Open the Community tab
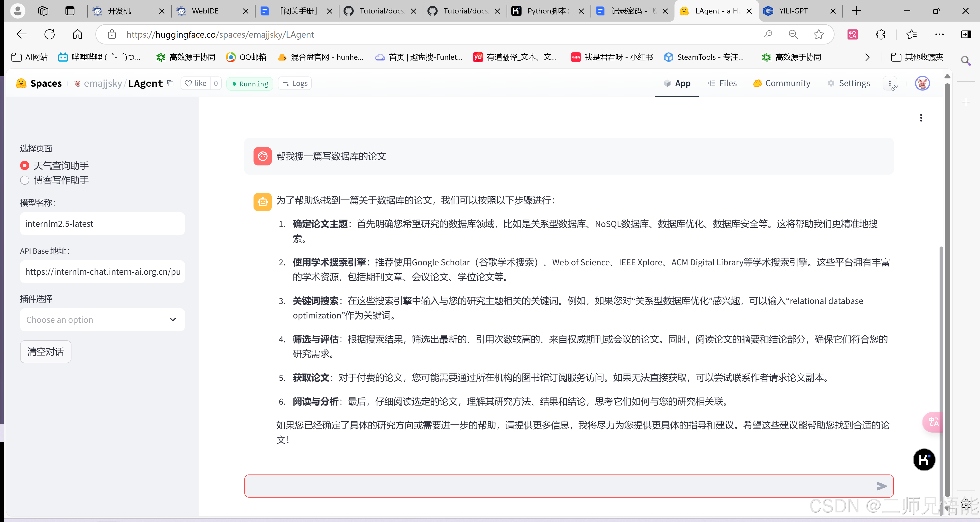Viewport: 980px width, 522px height. [x=781, y=83]
